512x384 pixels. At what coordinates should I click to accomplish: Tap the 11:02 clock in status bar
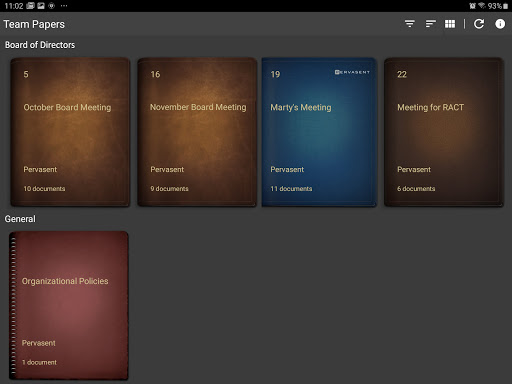click(14, 6)
